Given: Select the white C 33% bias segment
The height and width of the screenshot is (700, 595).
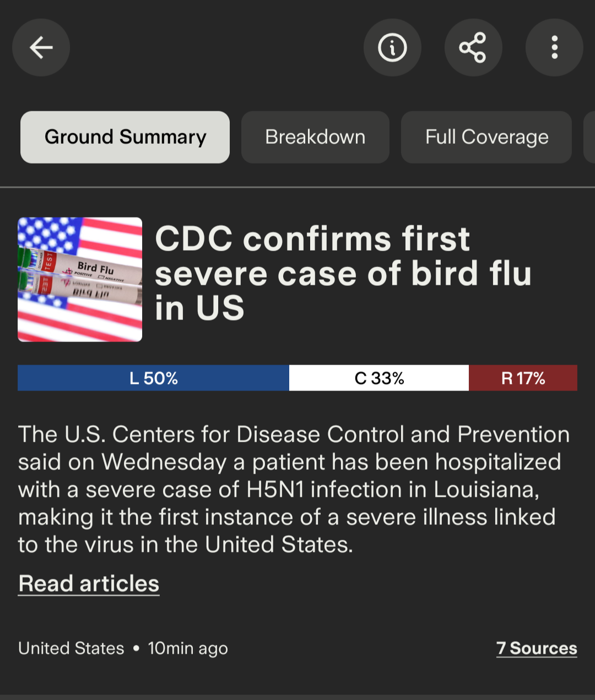Looking at the screenshot, I should pyautogui.click(x=379, y=378).
